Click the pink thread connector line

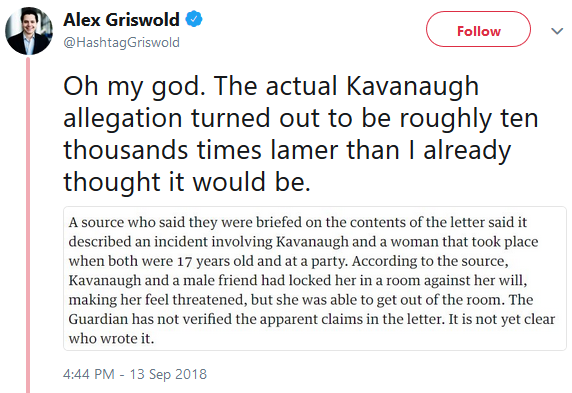coord(28,224)
